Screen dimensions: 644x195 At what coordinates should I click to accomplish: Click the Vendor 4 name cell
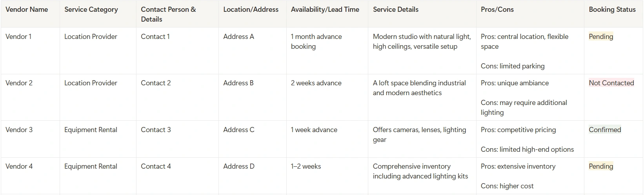pos(19,166)
